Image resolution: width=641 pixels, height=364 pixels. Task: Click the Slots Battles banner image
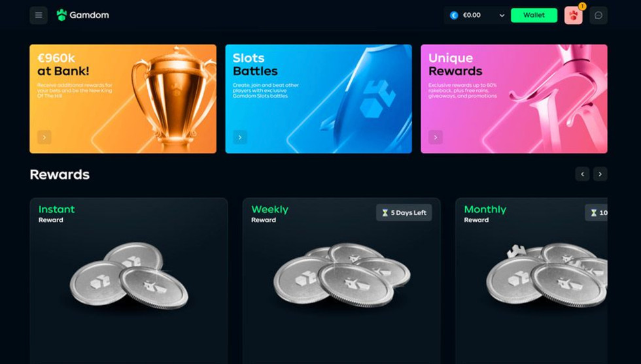coord(319,99)
